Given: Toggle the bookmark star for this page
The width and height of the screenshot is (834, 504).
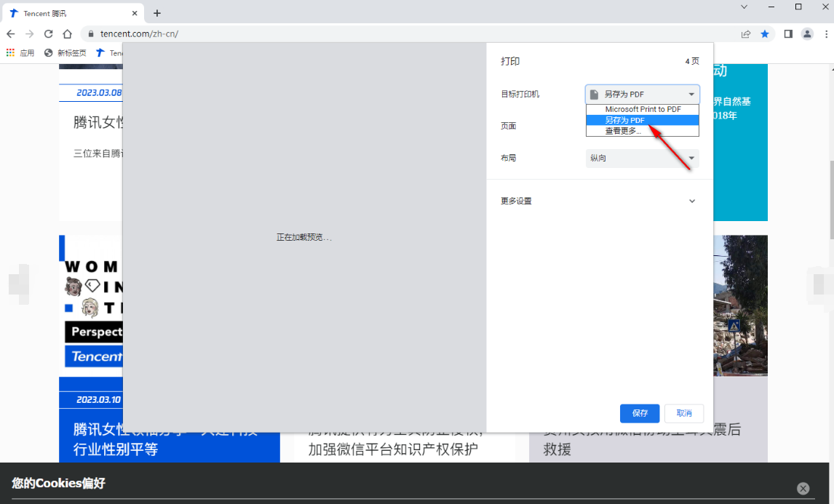Looking at the screenshot, I should [x=765, y=33].
